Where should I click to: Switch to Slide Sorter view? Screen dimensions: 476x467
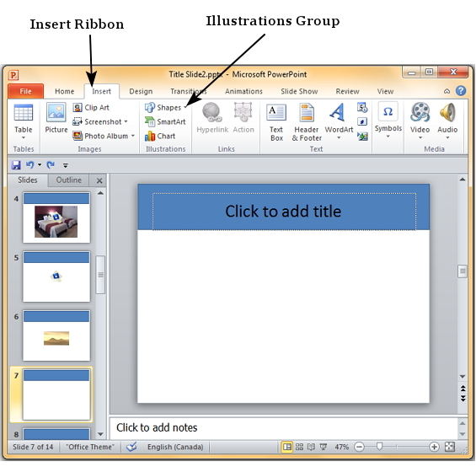pos(299,447)
